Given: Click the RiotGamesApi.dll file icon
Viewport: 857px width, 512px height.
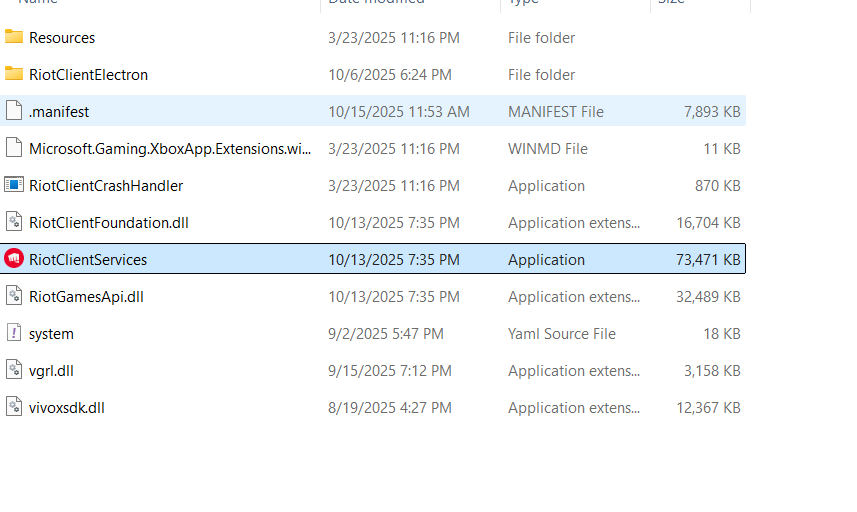Looking at the screenshot, I should tap(14, 297).
